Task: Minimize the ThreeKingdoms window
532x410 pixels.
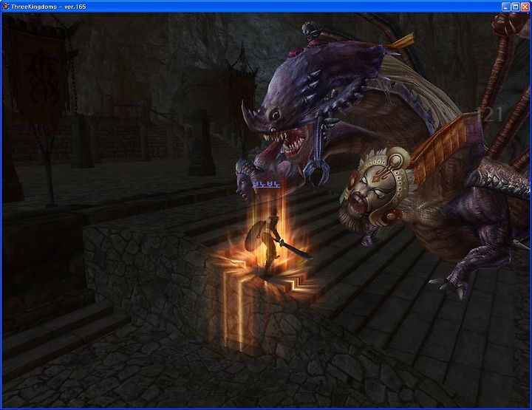Action: click(x=506, y=7)
